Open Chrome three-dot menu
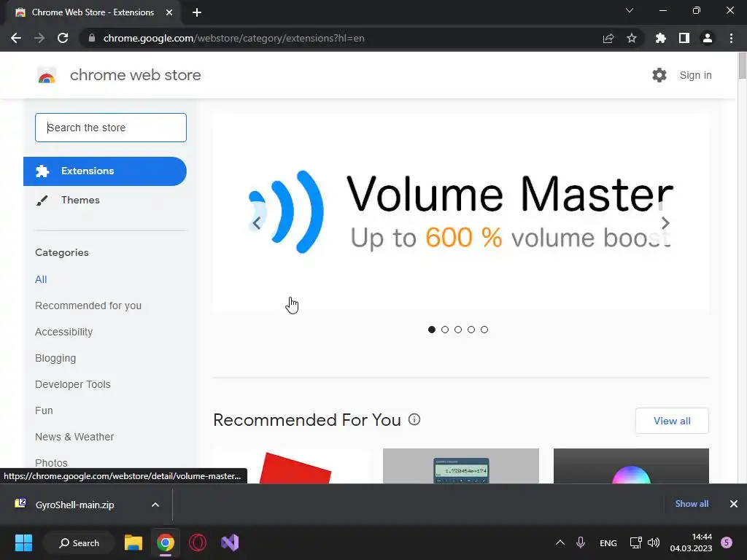 click(x=731, y=38)
